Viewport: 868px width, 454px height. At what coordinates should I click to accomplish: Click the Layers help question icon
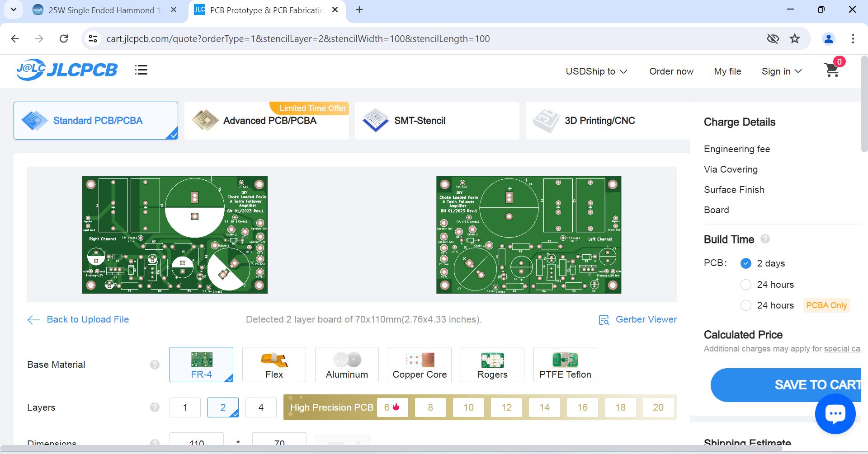point(155,407)
